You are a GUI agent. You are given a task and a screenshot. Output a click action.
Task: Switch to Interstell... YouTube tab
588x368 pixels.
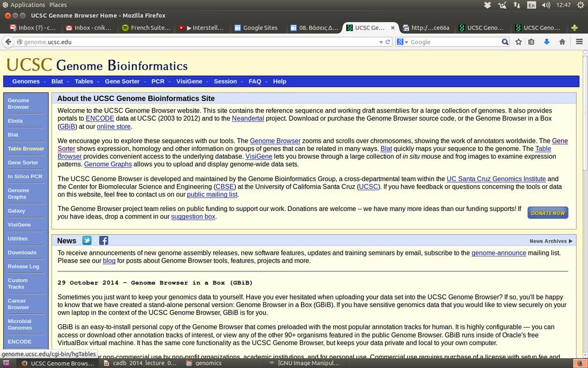point(201,28)
